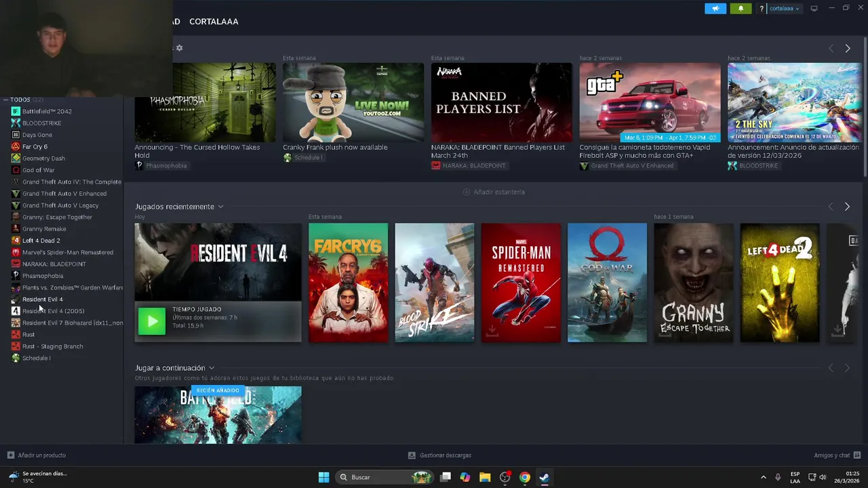The width and height of the screenshot is (868, 488).
Task: Click the Geometry Dash icon in the sidebar
Action: (16, 158)
